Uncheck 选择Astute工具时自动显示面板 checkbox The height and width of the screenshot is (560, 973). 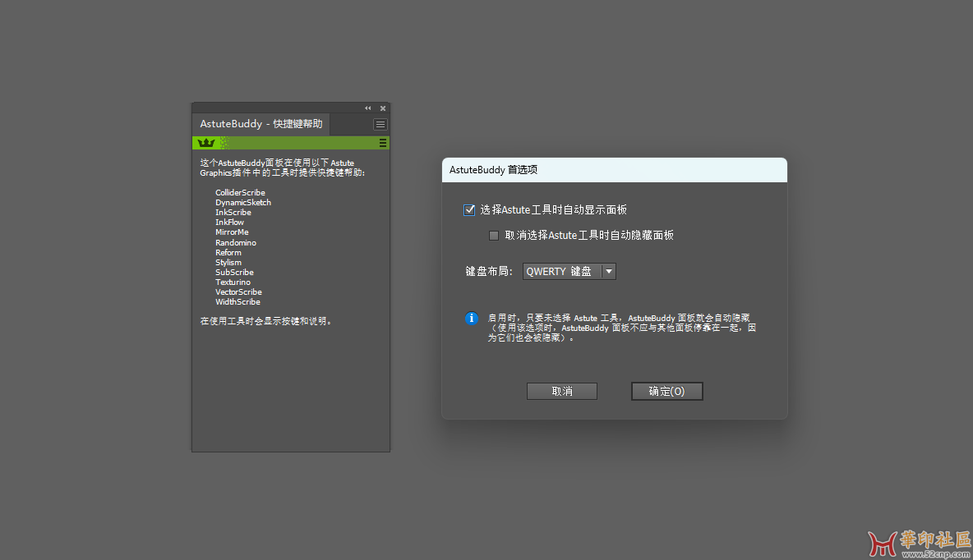click(469, 210)
